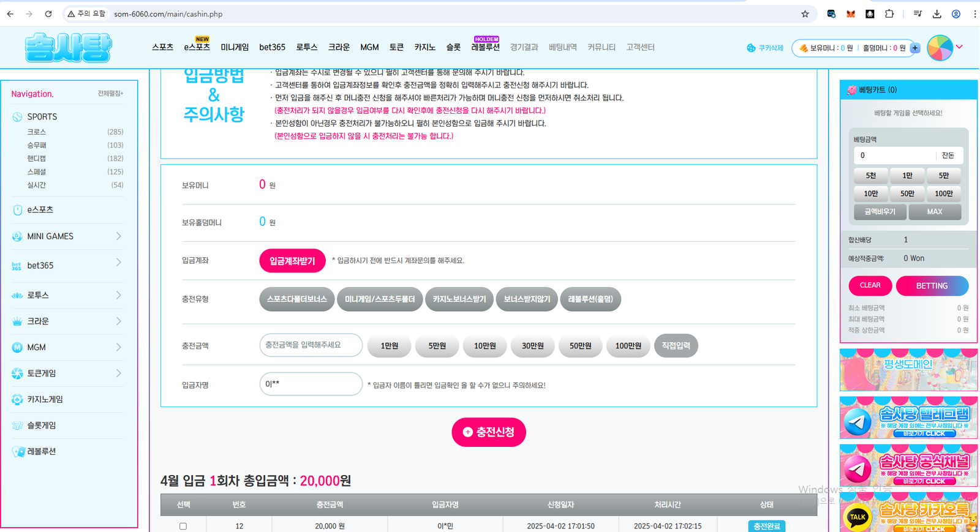Open the 솜사탕 텔레그램 banner
The image size is (980, 532).
(908, 418)
